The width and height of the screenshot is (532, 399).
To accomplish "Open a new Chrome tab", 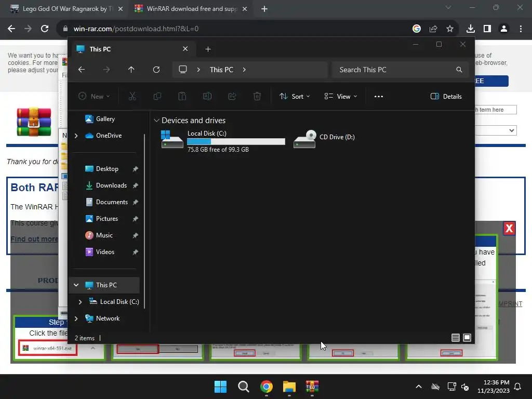I will (x=264, y=9).
